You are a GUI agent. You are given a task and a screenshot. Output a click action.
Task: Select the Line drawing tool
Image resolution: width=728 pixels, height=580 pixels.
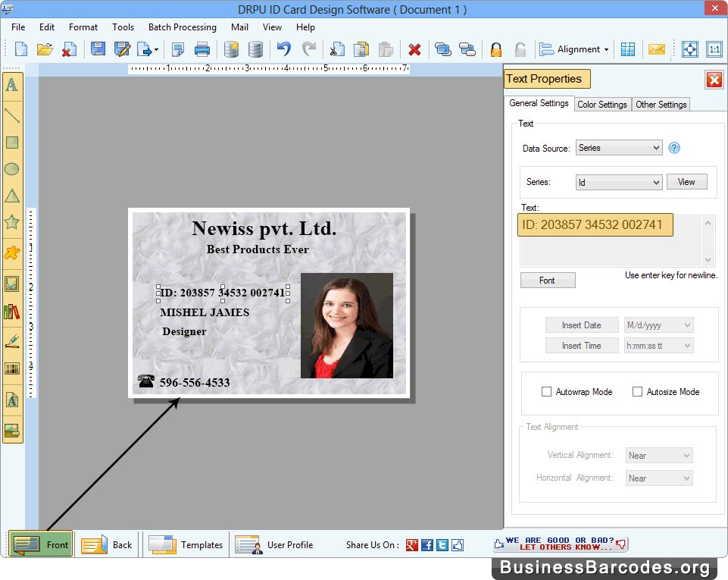click(x=12, y=114)
